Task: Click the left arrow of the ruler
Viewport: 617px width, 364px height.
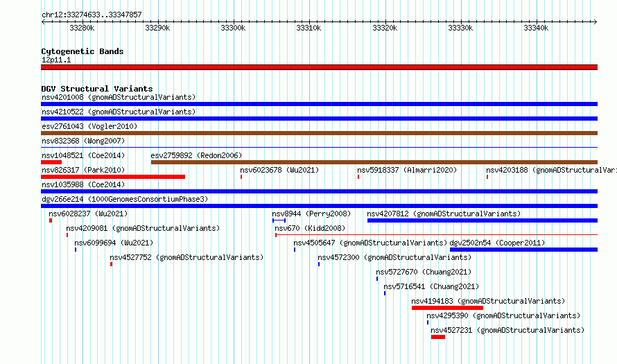Action: 43,21
